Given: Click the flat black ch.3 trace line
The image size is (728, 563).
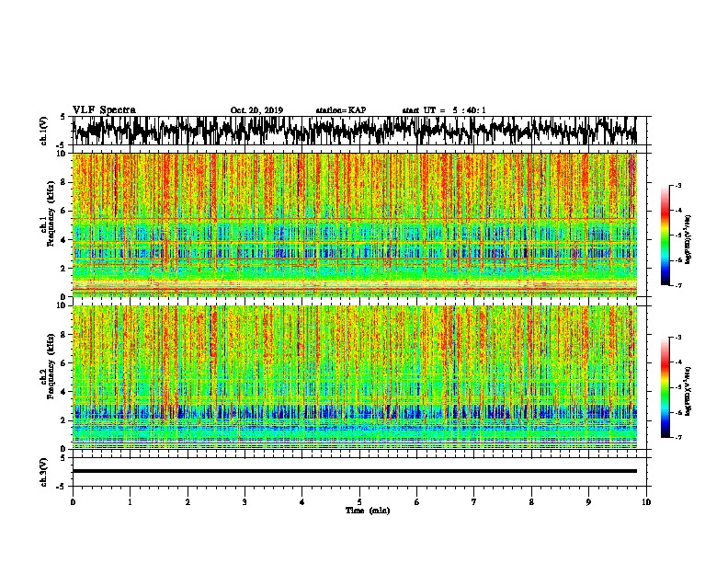Looking at the screenshot, I should pyautogui.click(x=354, y=471).
